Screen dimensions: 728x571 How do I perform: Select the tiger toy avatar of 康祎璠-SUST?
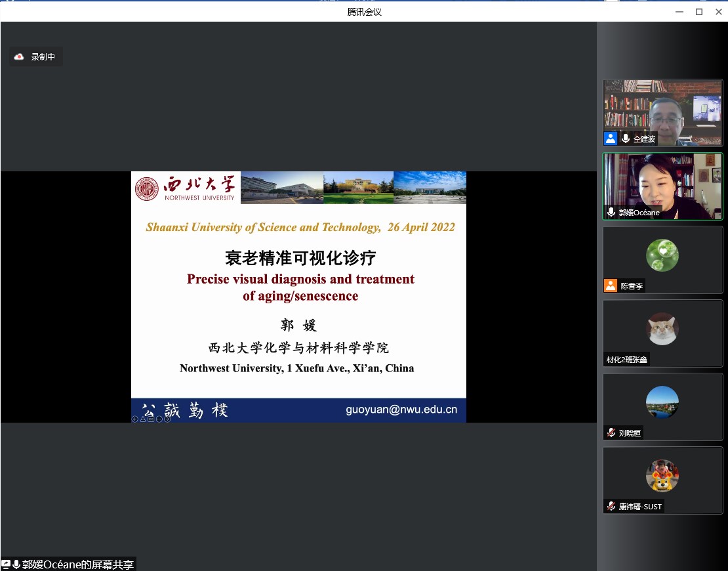click(662, 476)
